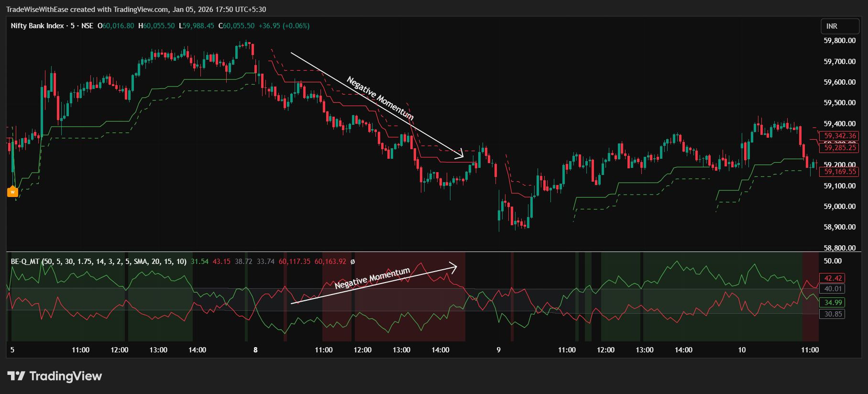Click the 50.00 indicator axis label
This screenshot has height=394, width=868.
(833, 261)
